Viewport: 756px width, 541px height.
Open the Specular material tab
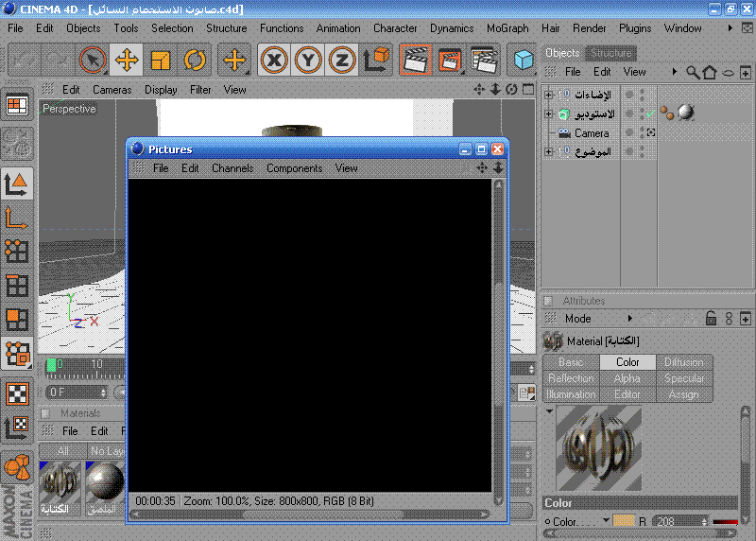tap(683, 378)
